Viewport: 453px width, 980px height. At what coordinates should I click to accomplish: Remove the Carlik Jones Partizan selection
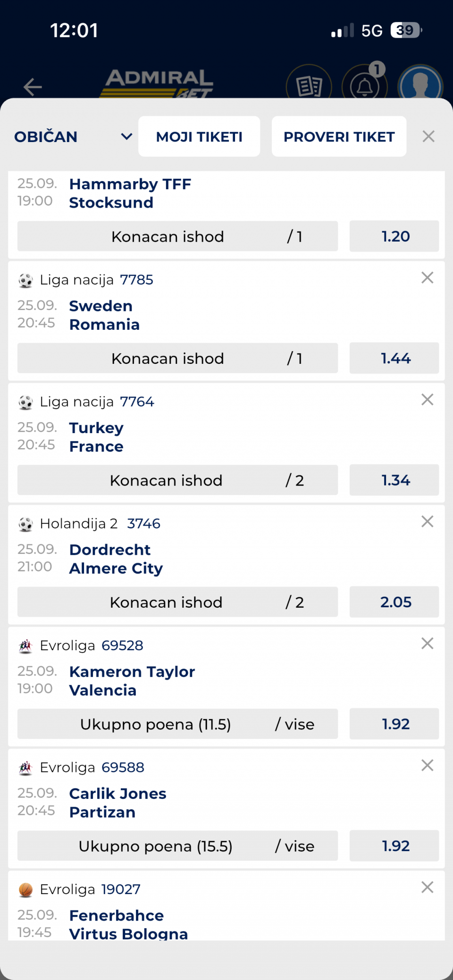tap(427, 765)
